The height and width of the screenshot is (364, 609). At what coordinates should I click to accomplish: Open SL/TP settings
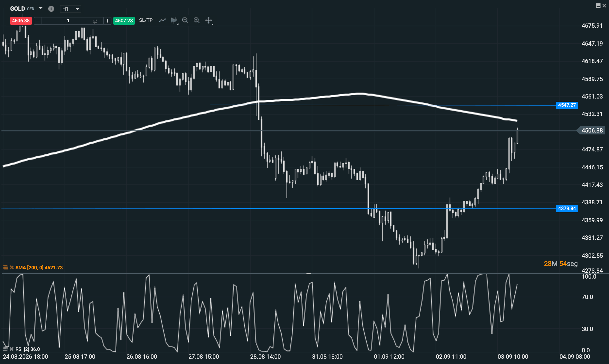[x=146, y=20]
